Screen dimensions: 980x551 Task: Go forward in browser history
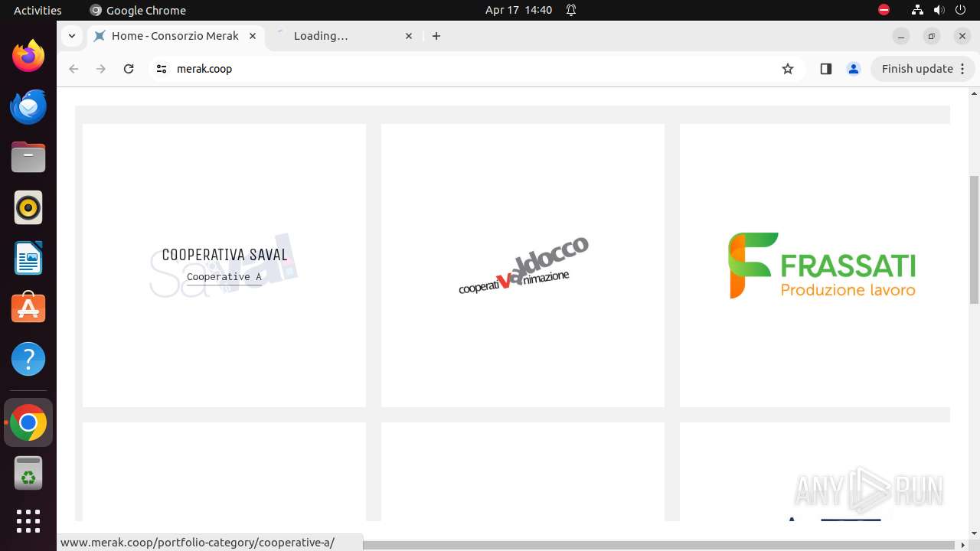point(101,69)
